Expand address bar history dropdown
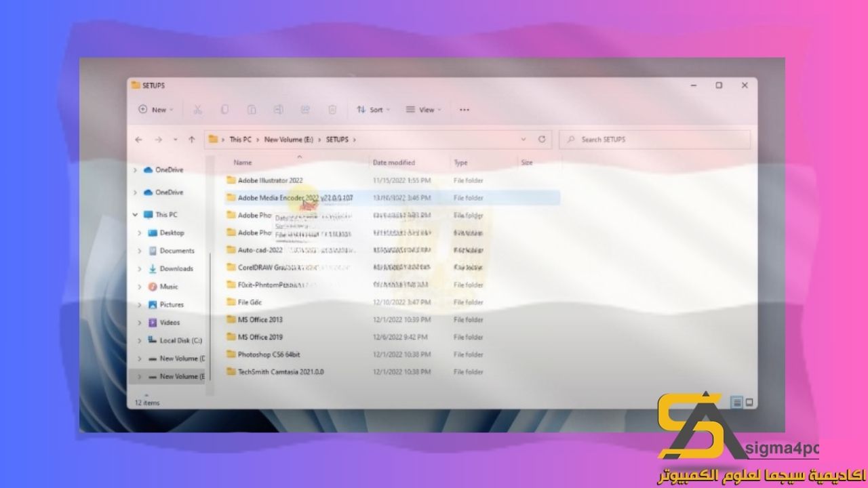 pos(524,139)
